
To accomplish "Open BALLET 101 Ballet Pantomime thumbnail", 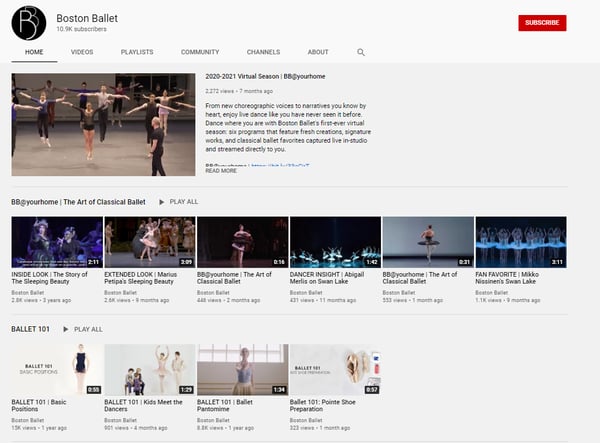I will [x=243, y=370].
